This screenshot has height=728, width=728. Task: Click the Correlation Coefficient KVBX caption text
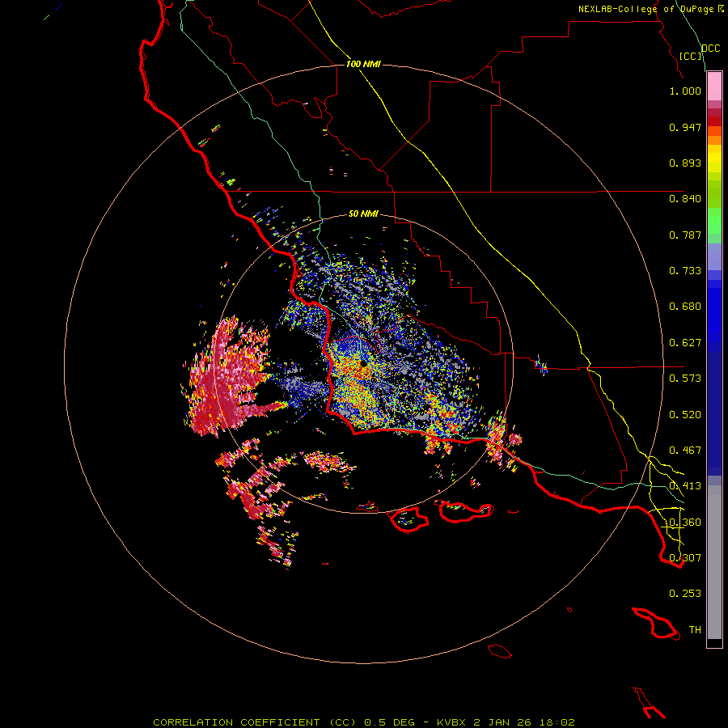pos(364,722)
